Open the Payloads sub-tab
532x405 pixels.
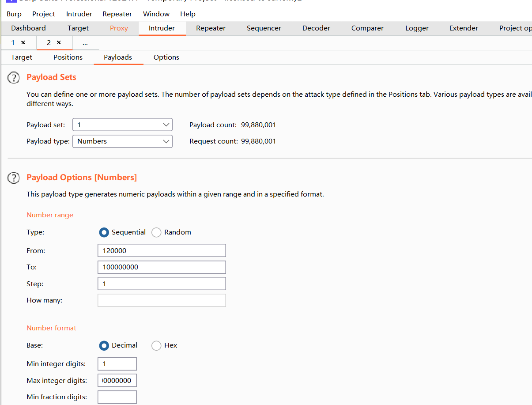click(x=118, y=57)
